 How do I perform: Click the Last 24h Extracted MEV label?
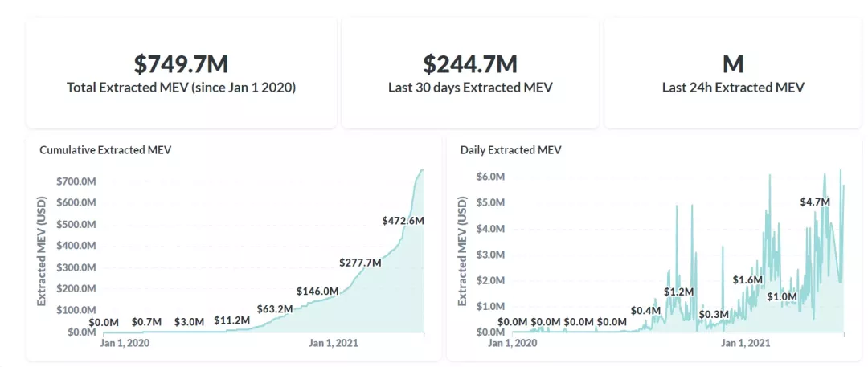tap(732, 87)
